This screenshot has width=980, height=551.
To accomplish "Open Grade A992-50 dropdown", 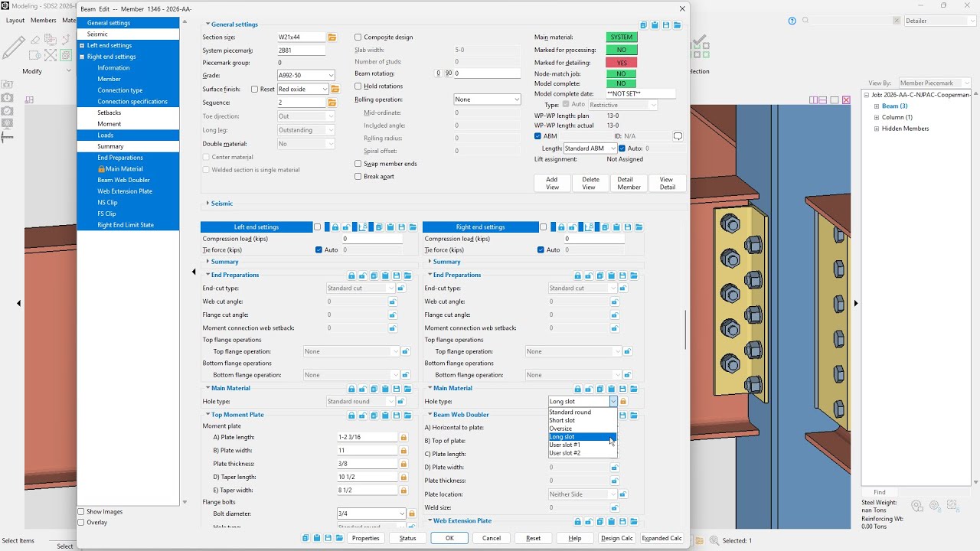I will coord(306,76).
